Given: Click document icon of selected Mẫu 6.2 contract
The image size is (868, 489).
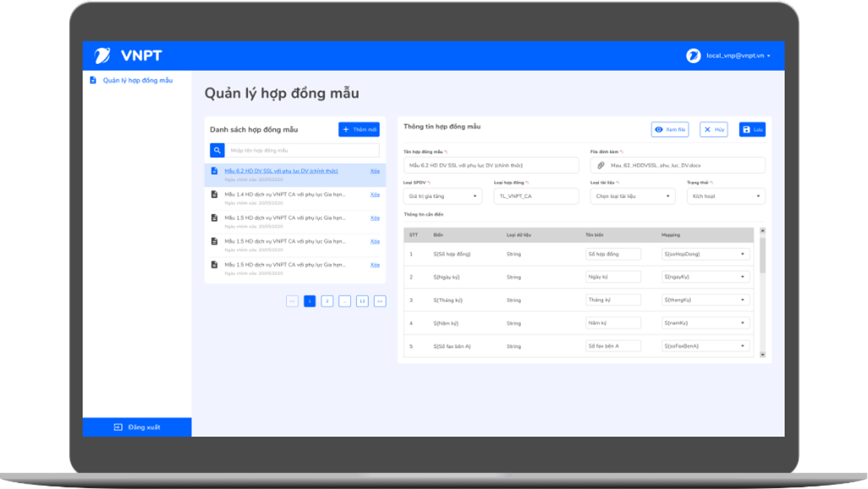Looking at the screenshot, I should [214, 171].
